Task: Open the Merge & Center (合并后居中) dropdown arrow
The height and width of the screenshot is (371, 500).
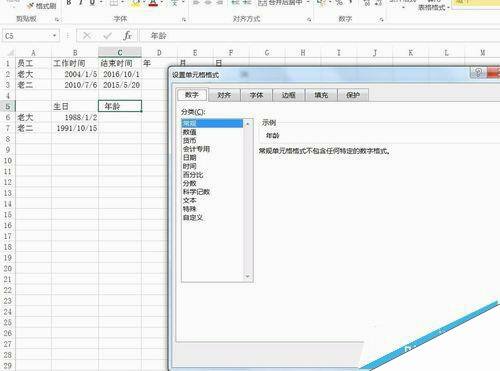Action: pyautogui.click(x=308, y=3)
